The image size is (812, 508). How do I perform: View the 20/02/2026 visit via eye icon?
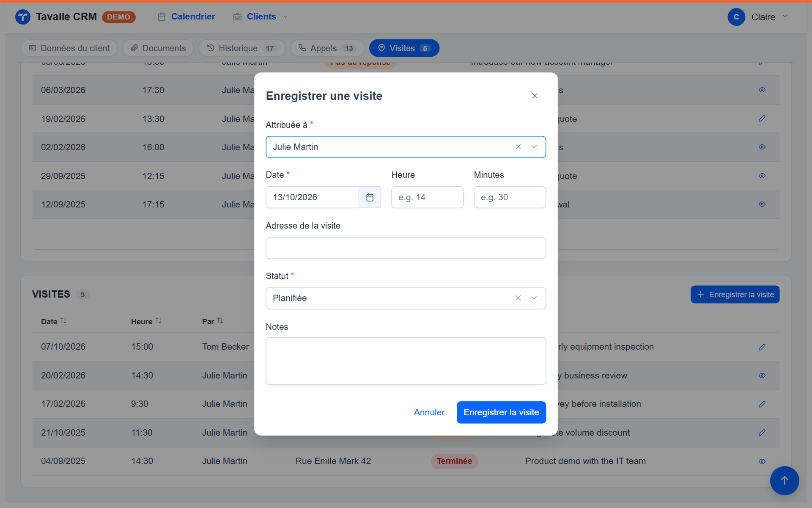pyautogui.click(x=762, y=375)
